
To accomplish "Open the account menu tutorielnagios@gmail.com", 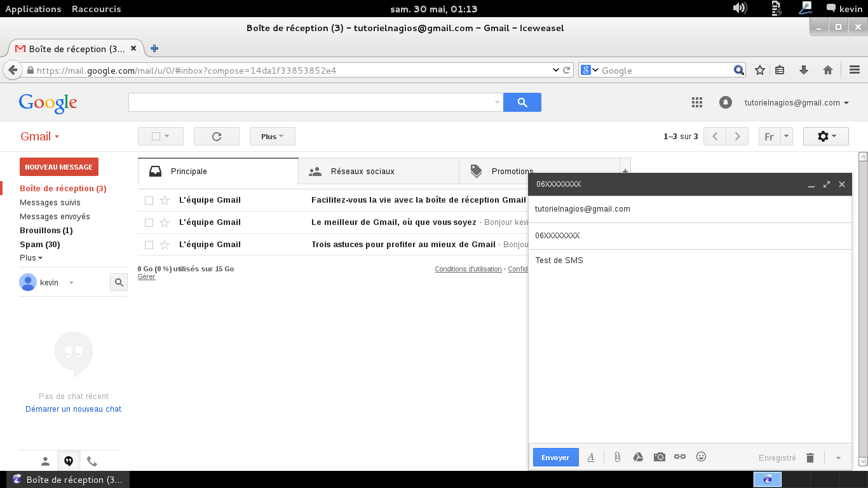I will pyautogui.click(x=797, y=102).
